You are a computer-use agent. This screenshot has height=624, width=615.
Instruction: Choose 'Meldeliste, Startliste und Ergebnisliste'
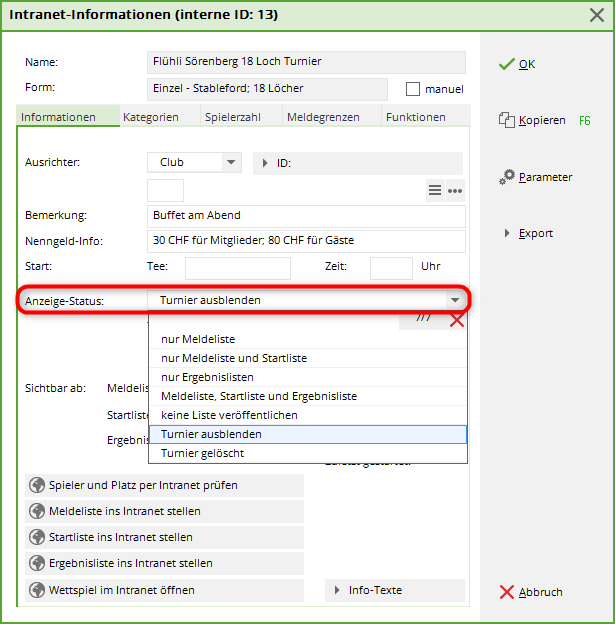click(x=308, y=396)
